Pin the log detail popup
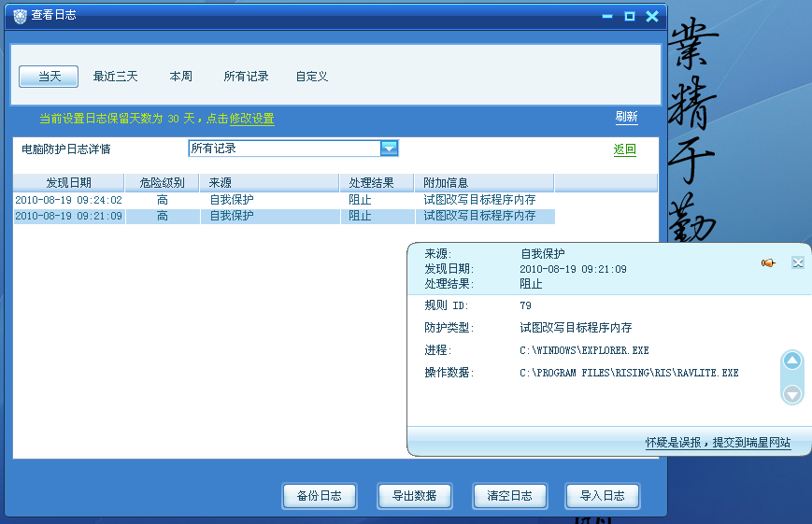This screenshot has width=812, height=524. click(768, 263)
